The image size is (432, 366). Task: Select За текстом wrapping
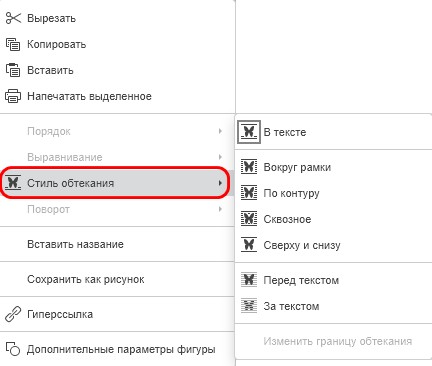pos(333,306)
